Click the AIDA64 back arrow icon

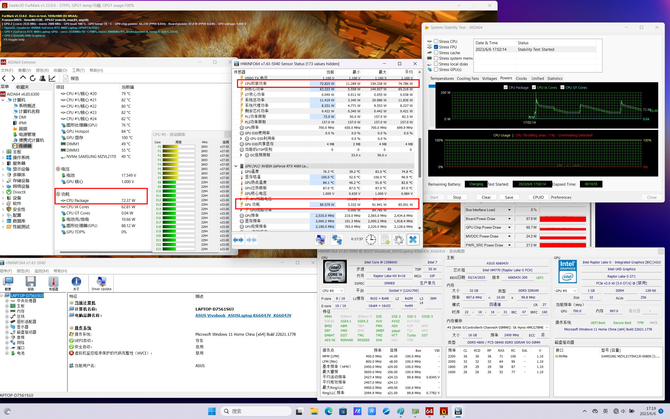(x=4, y=78)
